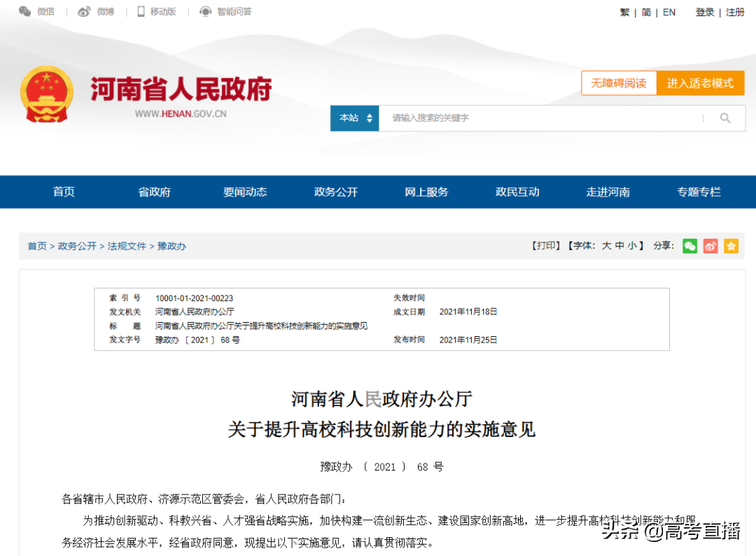Click the yellow star share icon
Viewport: 756px width, 556px height.
pos(731,246)
